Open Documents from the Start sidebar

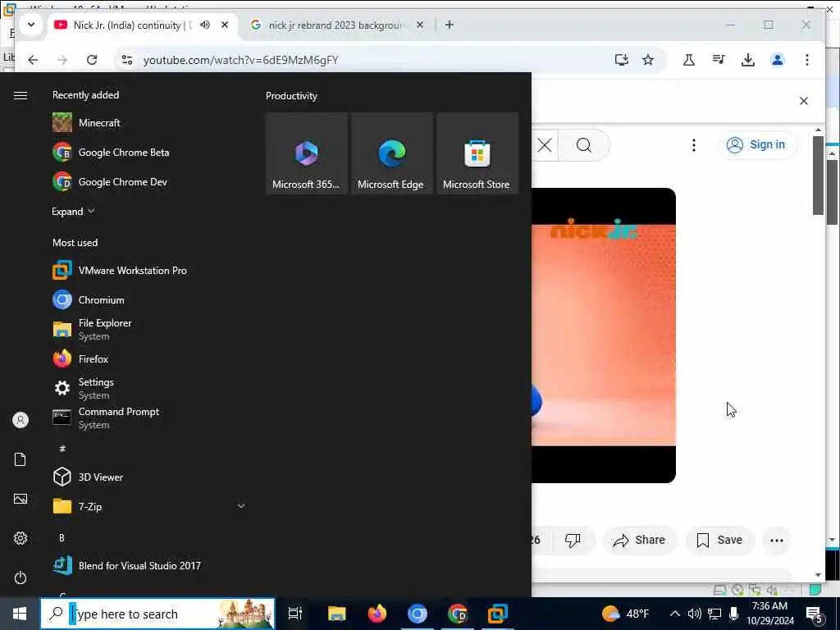pyautogui.click(x=21, y=459)
